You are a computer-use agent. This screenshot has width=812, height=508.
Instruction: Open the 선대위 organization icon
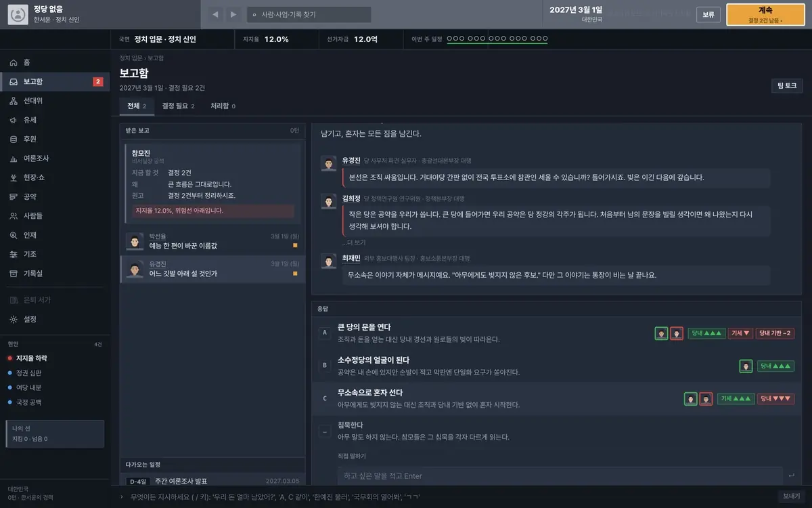14,101
